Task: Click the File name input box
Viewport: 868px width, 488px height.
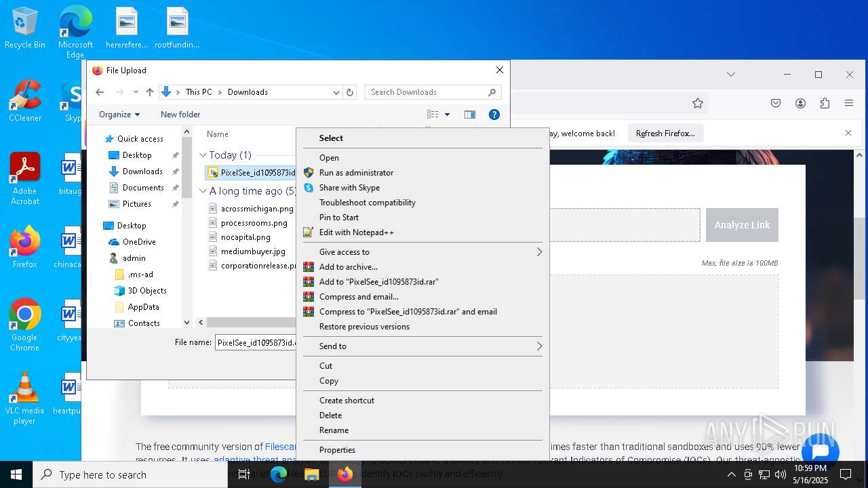Action: [256, 343]
